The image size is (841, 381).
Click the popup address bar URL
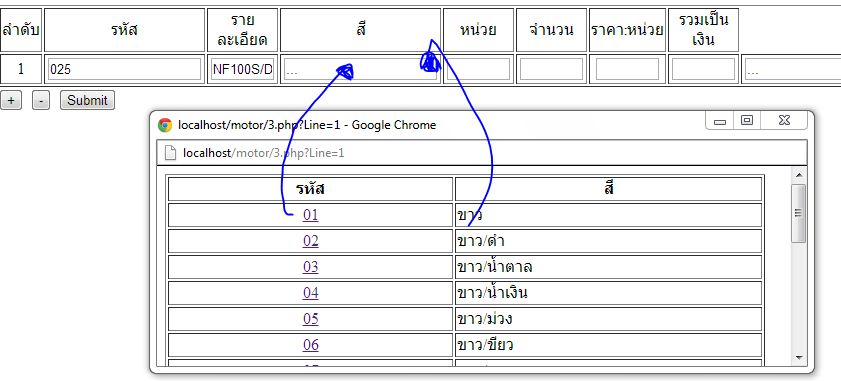(263, 153)
